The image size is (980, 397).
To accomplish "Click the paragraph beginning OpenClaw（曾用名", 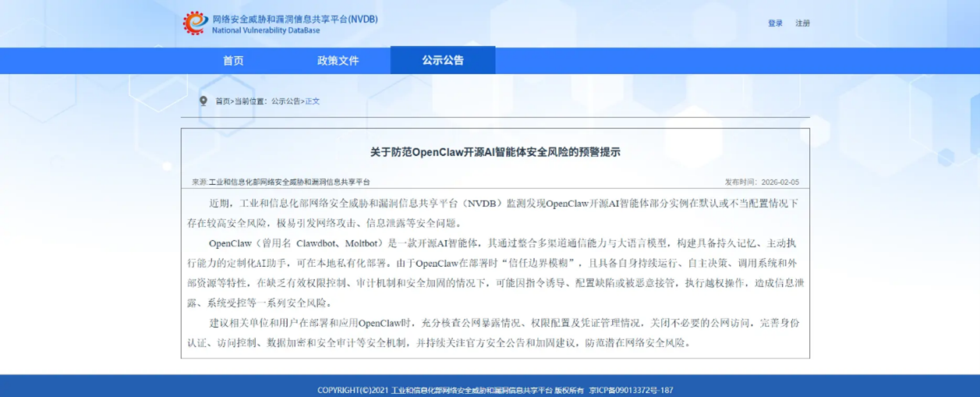I will pos(495,272).
